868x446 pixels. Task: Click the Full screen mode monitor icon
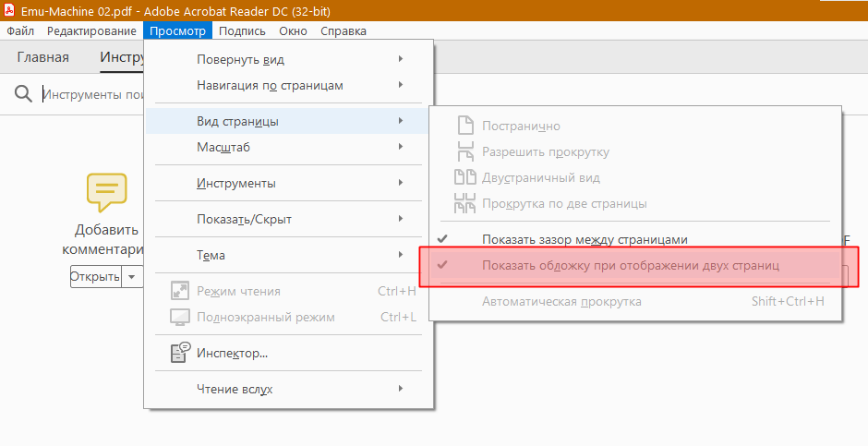(180, 317)
